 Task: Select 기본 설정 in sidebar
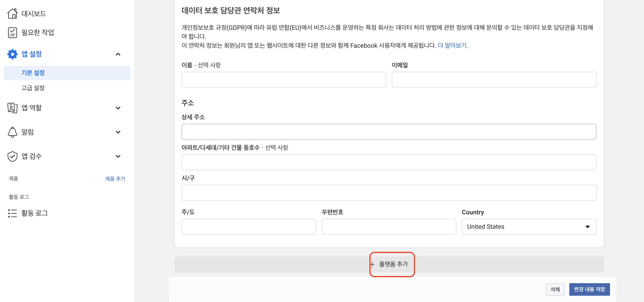33,73
